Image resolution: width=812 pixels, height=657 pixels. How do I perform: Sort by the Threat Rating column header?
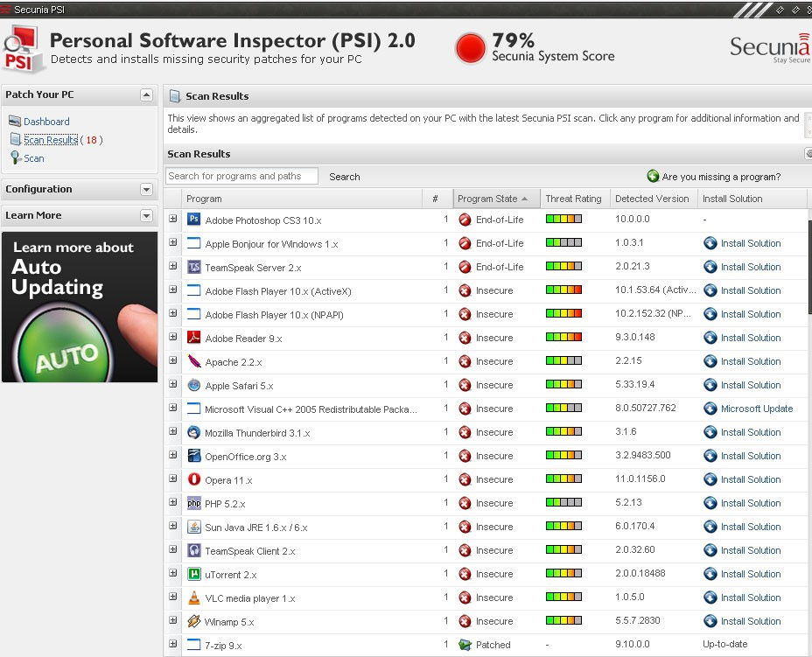click(x=575, y=199)
